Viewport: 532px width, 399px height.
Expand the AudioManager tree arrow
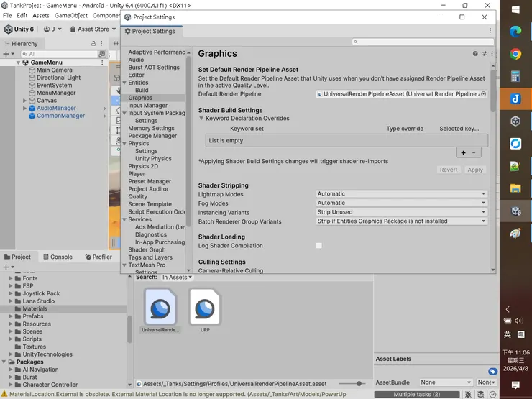(24, 109)
